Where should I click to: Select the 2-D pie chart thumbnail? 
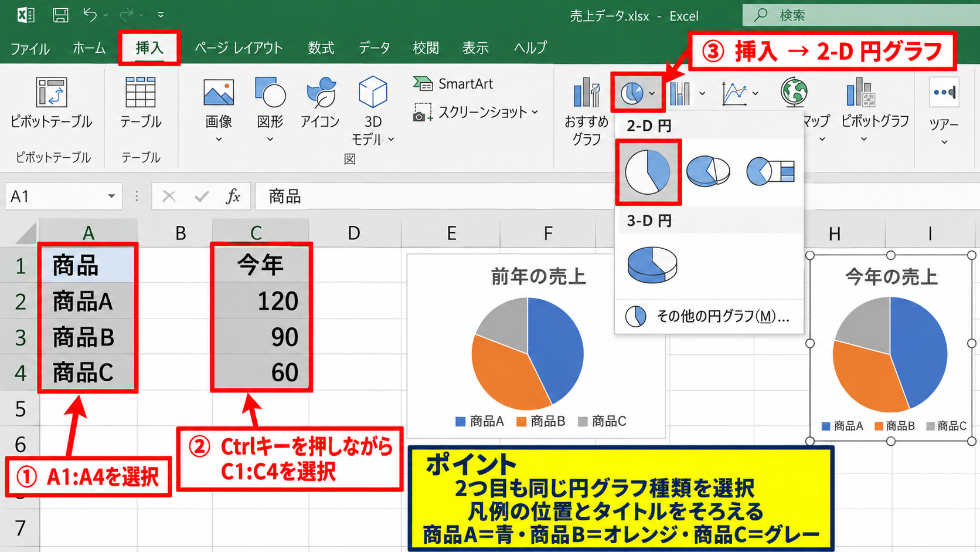(648, 172)
